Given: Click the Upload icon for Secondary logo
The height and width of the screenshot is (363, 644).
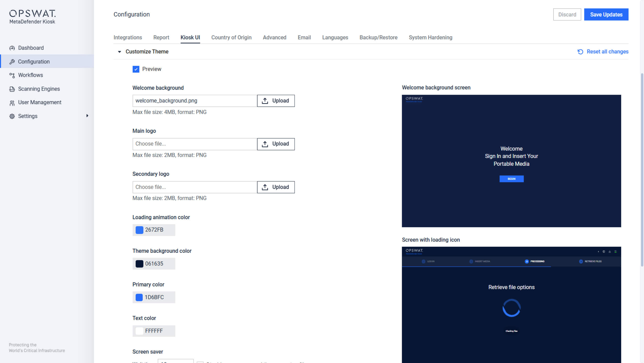Looking at the screenshot, I should [265, 187].
